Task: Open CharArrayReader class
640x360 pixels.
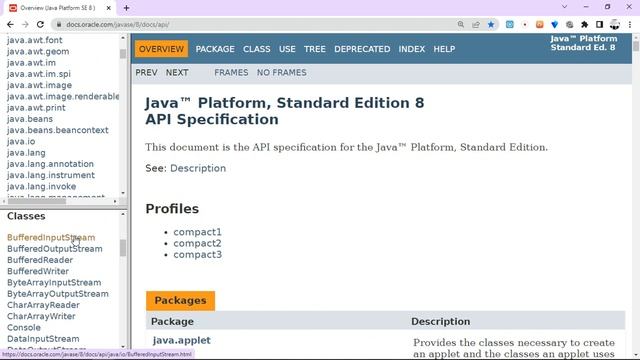Action: tap(43, 305)
